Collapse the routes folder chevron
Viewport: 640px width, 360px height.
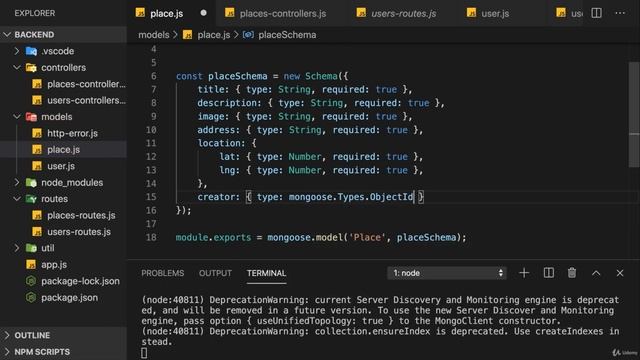pos(17,199)
